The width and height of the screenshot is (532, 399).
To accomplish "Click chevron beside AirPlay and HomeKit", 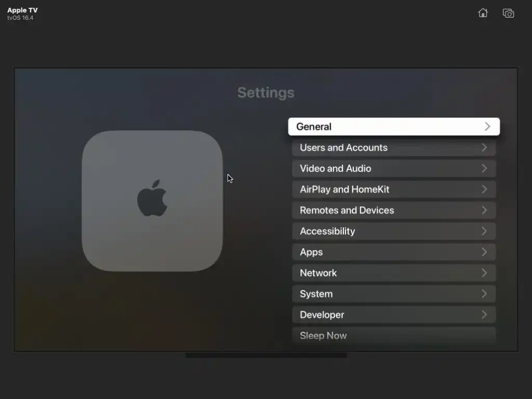I will click(x=485, y=189).
